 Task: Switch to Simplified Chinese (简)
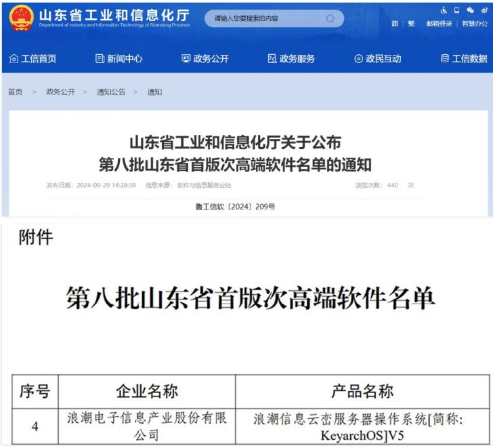pyautogui.click(x=395, y=24)
